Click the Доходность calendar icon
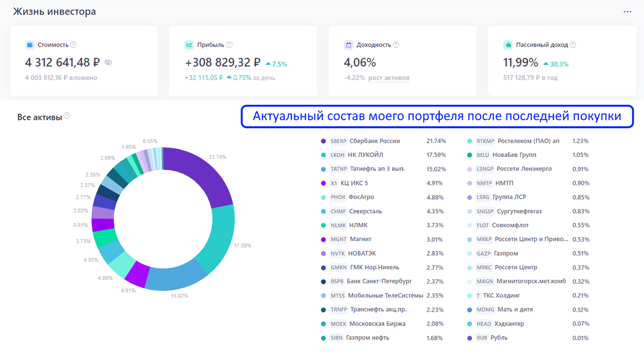The width and height of the screenshot is (644, 354). pyautogui.click(x=348, y=45)
